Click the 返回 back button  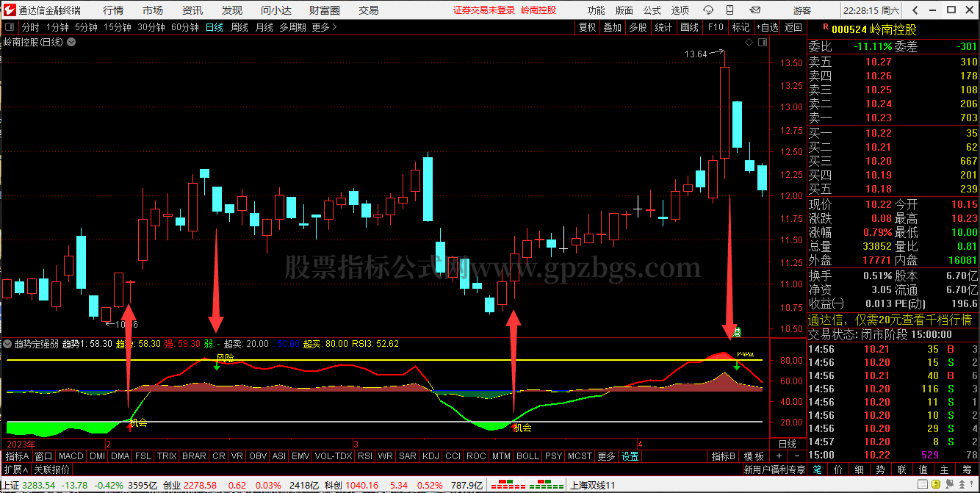pyautogui.click(x=793, y=27)
